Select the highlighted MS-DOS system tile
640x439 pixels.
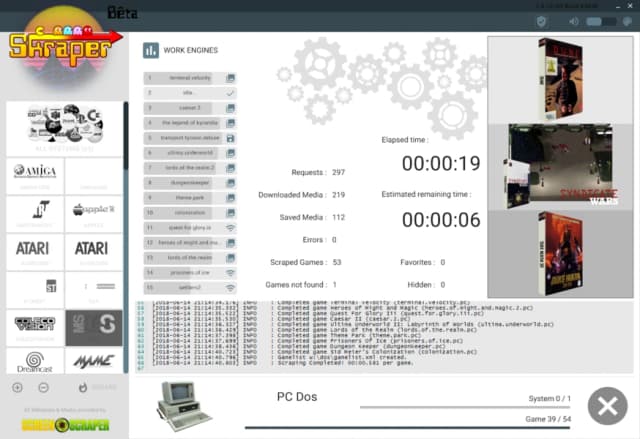[93, 327]
